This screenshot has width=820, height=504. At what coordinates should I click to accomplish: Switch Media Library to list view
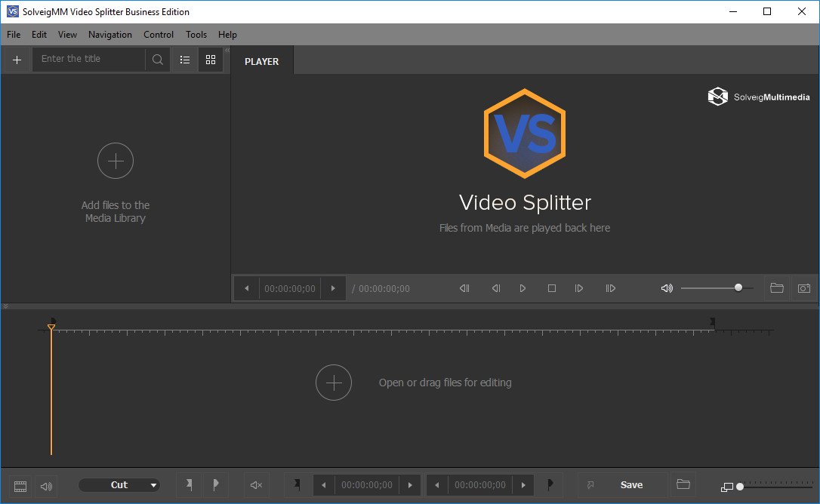pyautogui.click(x=185, y=60)
